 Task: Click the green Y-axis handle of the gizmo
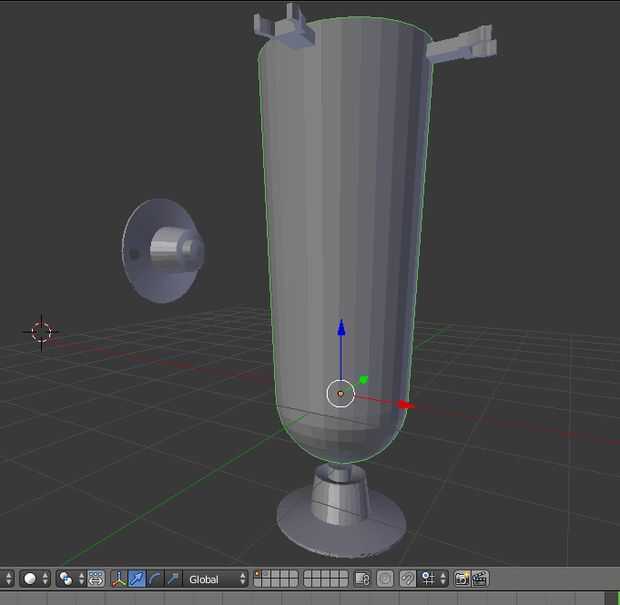[x=364, y=380]
